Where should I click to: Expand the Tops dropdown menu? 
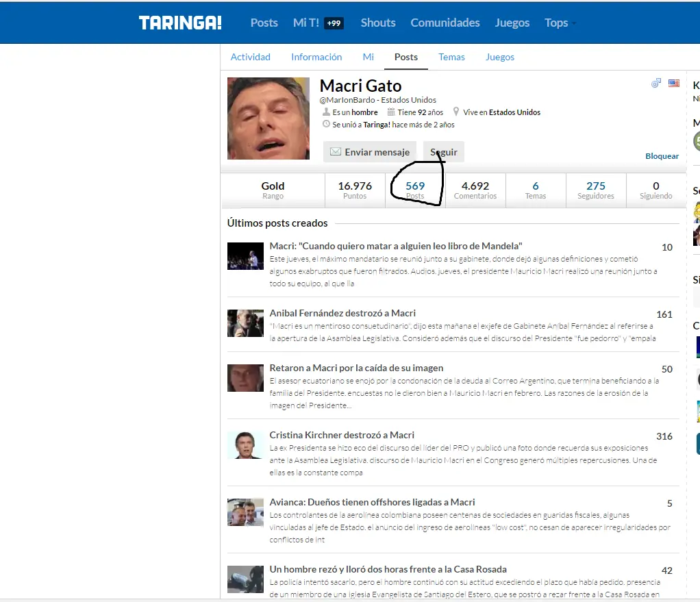click(x=560, y=23)
